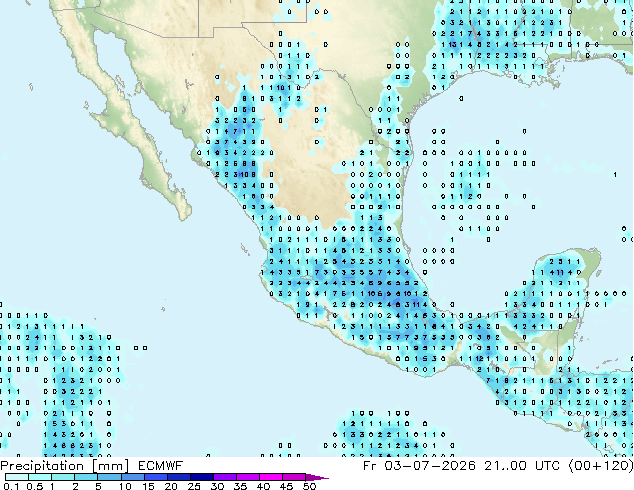This screenshot has width=634, height=490.
Task: Click the legend label "10"
Action: [125, 486]
